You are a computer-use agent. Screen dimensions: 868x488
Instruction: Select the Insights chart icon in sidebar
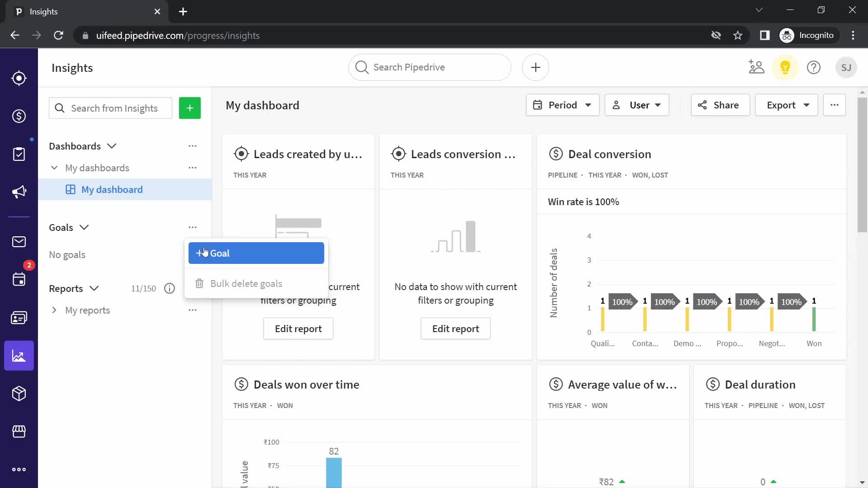[19, 356]
